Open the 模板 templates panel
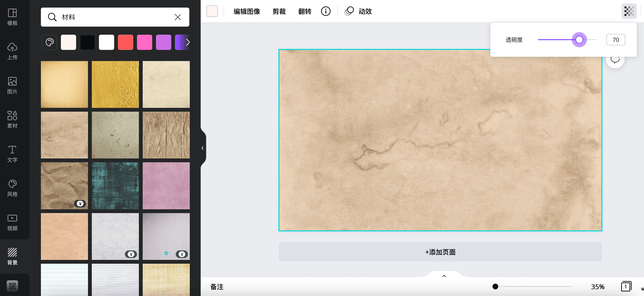 pyautogui.click(x=12, y=17)
